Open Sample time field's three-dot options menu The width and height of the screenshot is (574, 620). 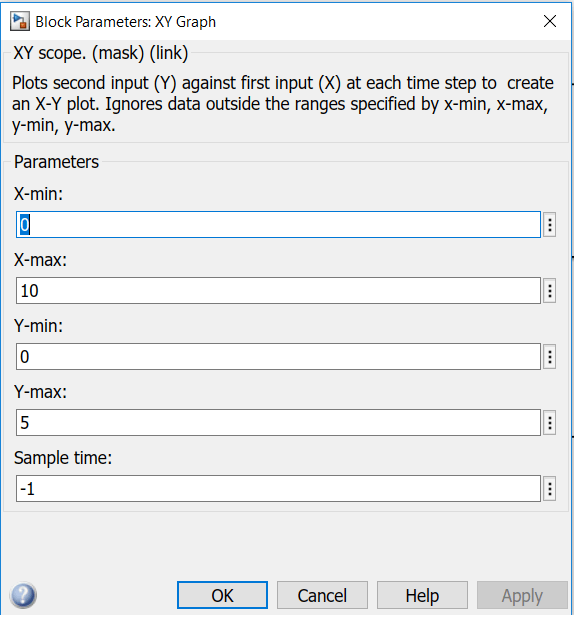tap(549, 489)
